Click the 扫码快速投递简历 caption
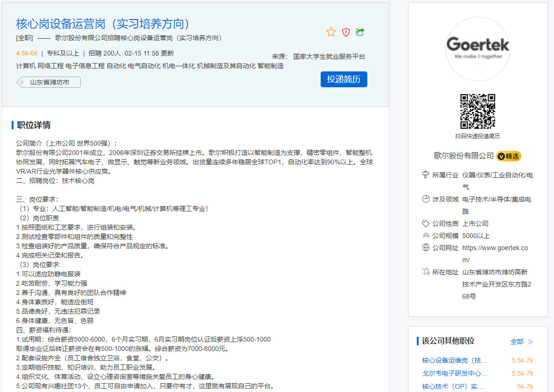This screenshot has height=392, width=554. [477, 136]
